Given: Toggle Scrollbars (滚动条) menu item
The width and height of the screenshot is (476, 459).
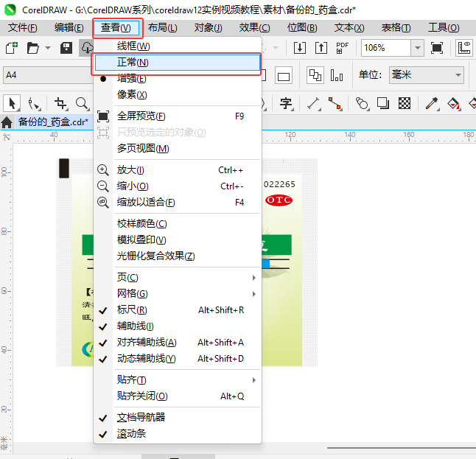Looking at the screenshot, I should (x=178, y=433).
